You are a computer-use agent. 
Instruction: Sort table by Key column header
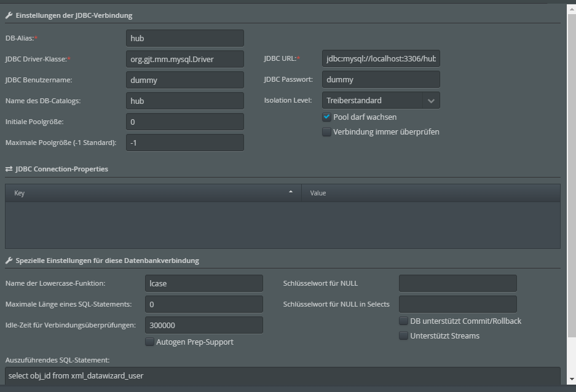tap(148, 193)
